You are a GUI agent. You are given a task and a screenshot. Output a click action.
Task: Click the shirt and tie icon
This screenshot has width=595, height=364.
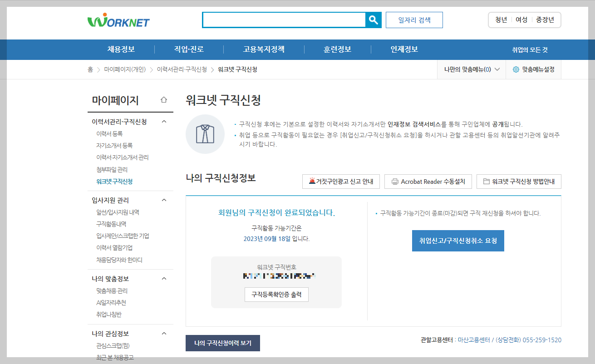point(205,134)
